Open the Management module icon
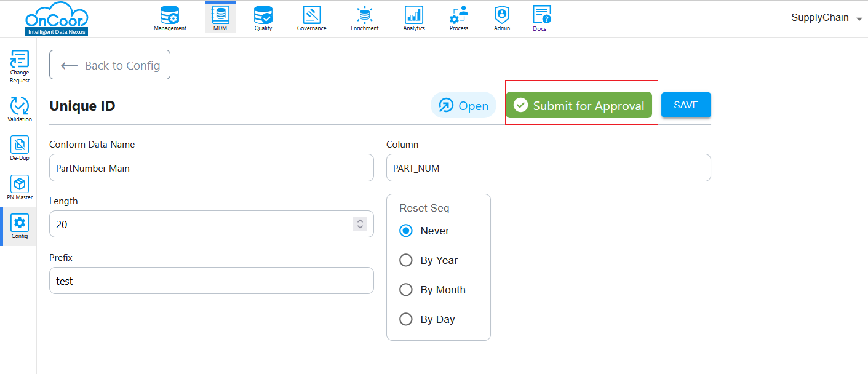The image size is (868, 374). (170, 18)
